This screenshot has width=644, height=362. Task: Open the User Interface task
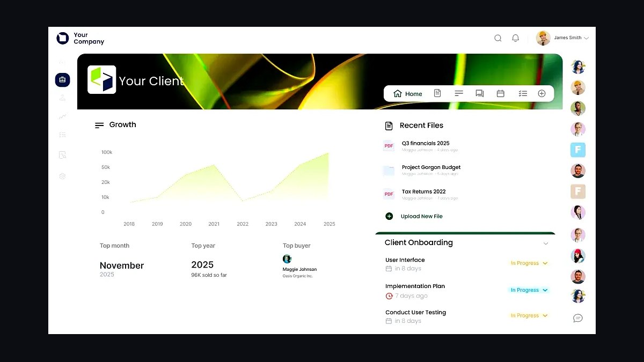pyautogui.click(x=405, y=260)
